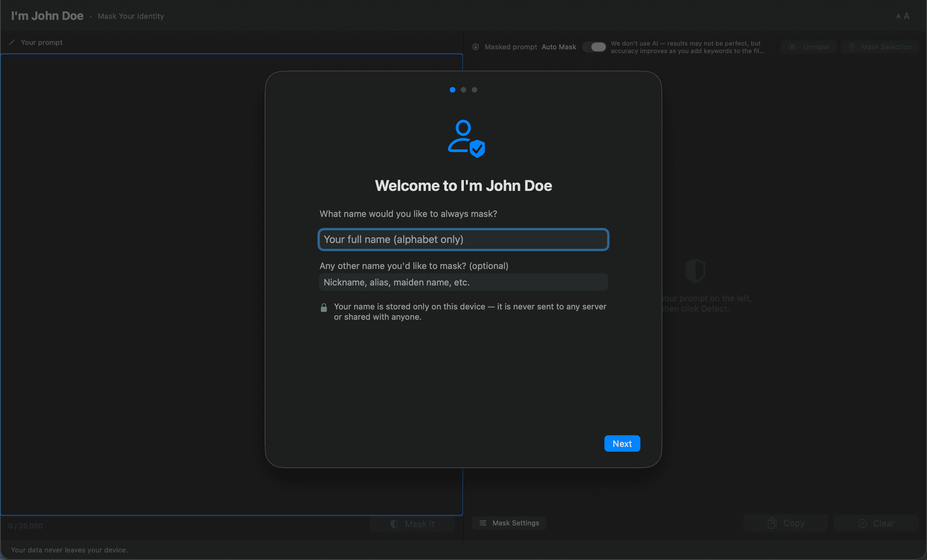This screenshot has width=927, height=560.
Task: Enable the Auto Mask toggle
Action: coord(594,47)
